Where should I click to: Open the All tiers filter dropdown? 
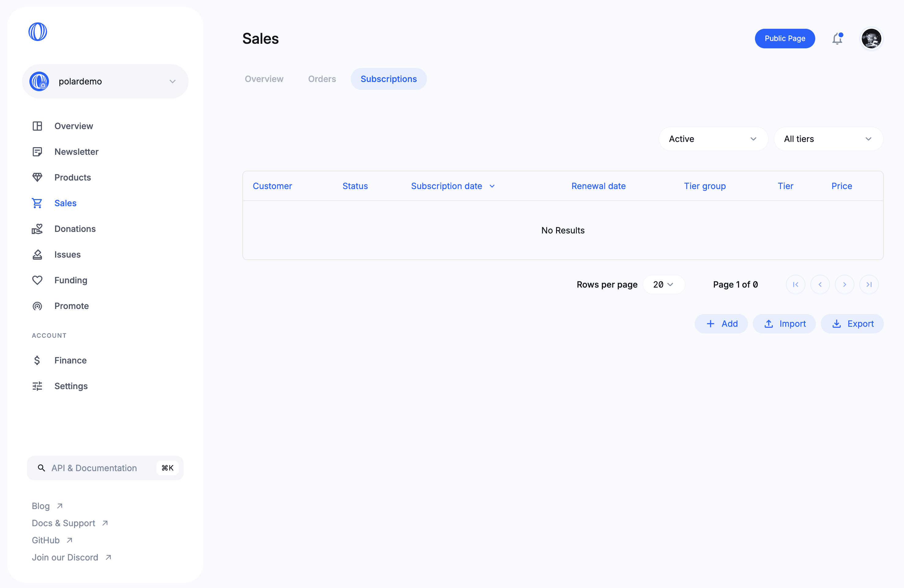[x=828, y=139]
